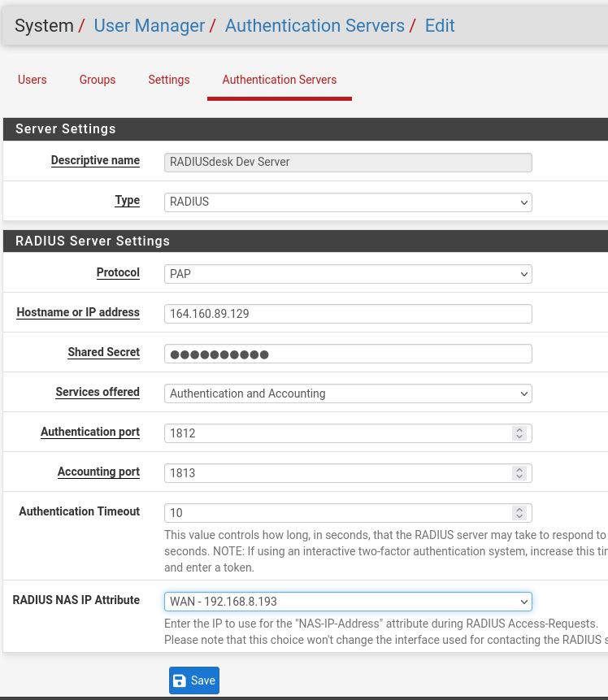Click the Authentication Servers breadcrumb link
Screen dimensions: 608x700
[x=315, y=25]
